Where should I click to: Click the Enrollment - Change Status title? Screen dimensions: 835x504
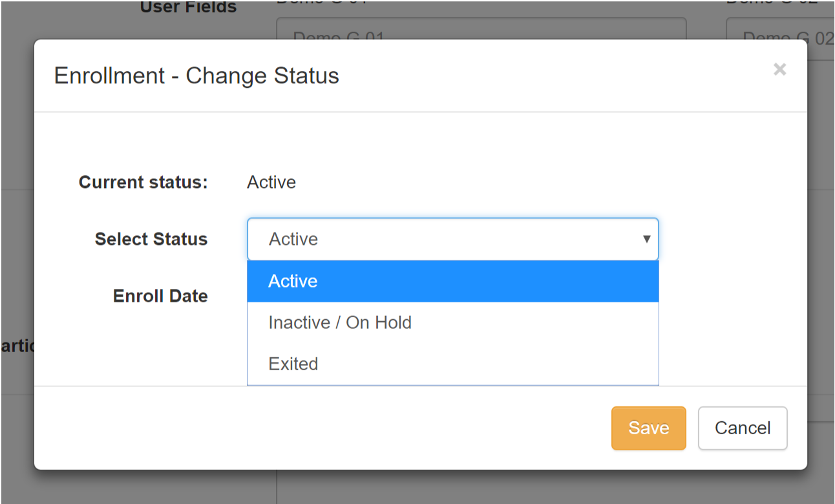[x=196, y=76]
